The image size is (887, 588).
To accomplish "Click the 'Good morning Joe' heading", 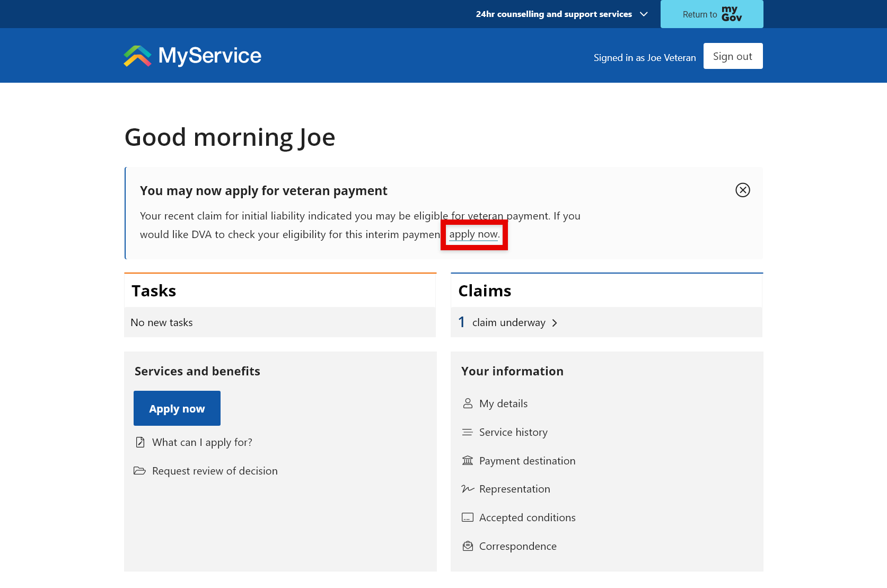I will (x=230, y=137).
